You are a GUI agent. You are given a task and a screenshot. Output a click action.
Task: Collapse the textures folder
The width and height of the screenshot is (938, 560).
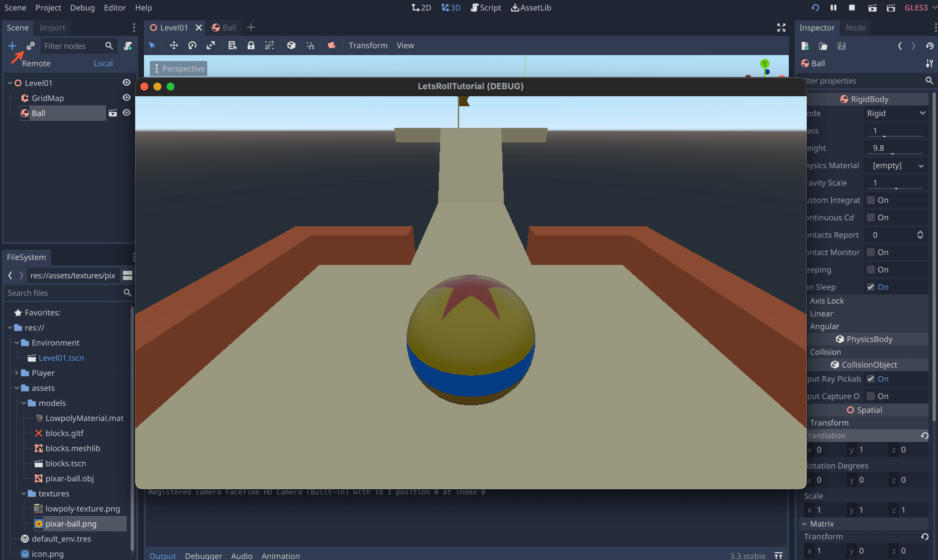pos(24,493)
